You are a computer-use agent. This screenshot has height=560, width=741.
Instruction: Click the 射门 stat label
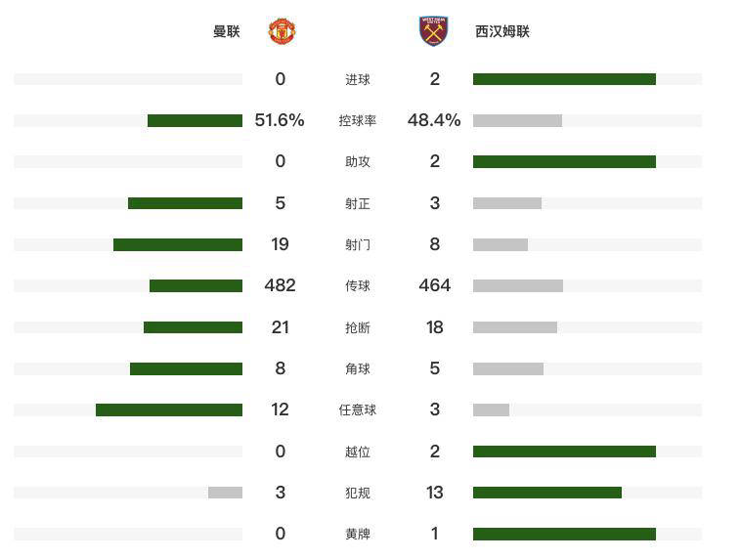358,245
